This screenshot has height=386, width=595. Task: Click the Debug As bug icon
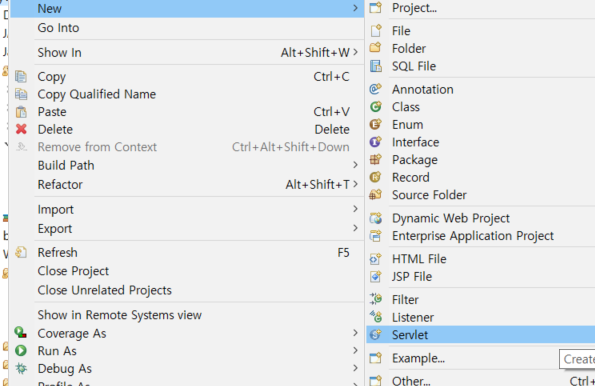click(x=21, y=368)
